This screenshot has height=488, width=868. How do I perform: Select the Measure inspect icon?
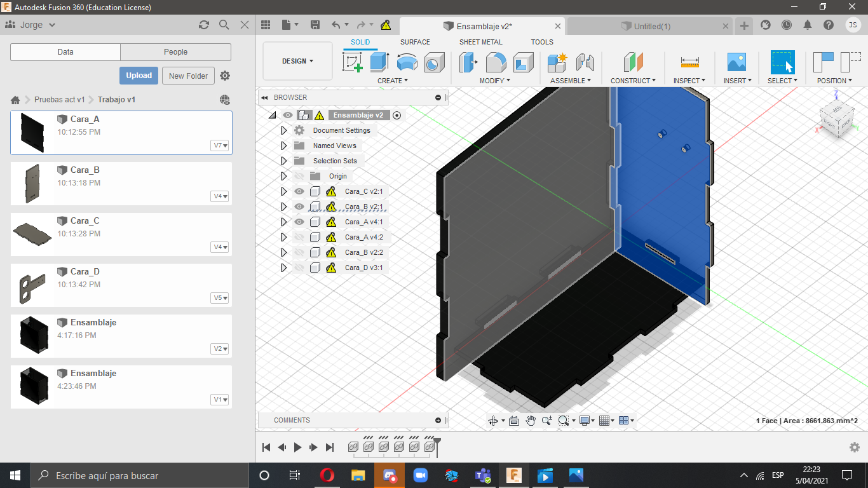689,62
